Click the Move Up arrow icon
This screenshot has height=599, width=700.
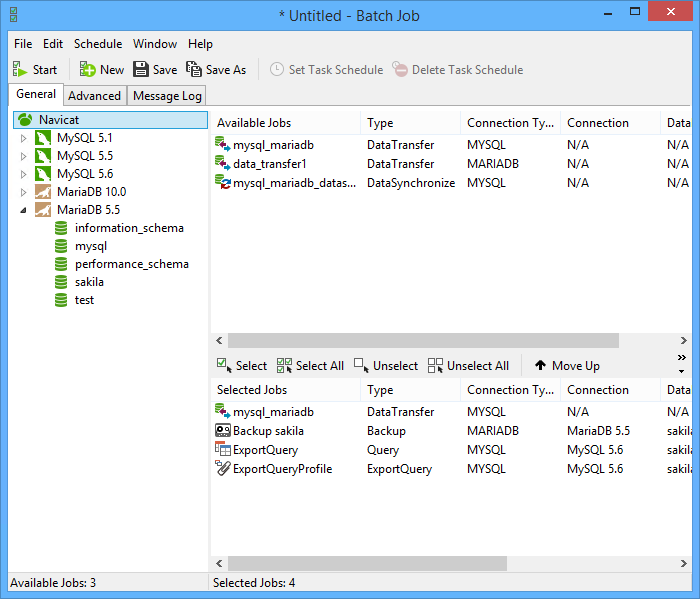pyautogui.click(x=540, y=366)
